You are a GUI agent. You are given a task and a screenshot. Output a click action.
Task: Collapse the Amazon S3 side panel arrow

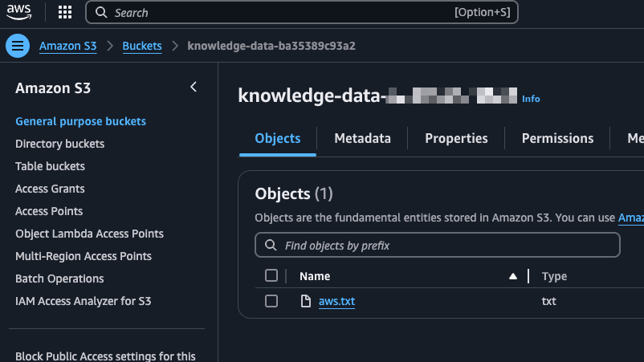point(194,87)
